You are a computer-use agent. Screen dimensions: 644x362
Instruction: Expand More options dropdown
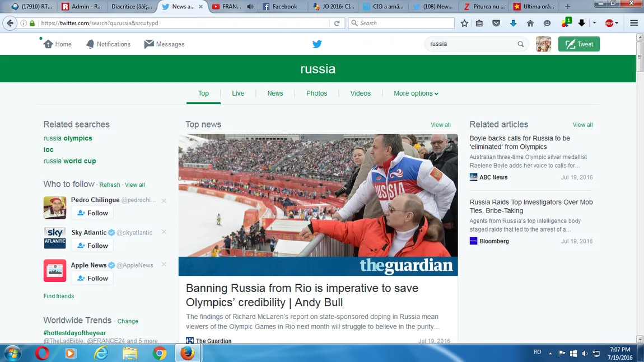point(416,93)
